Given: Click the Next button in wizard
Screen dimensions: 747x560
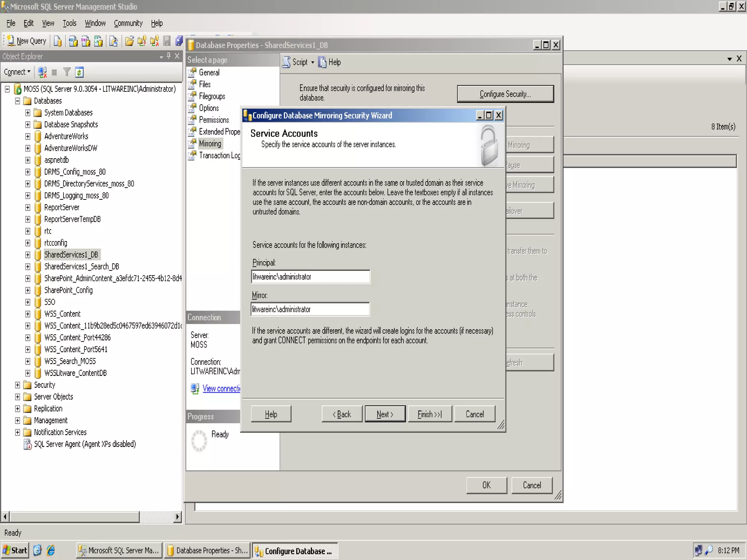Looking at the screenshot, I should click(x=385, y=414).
